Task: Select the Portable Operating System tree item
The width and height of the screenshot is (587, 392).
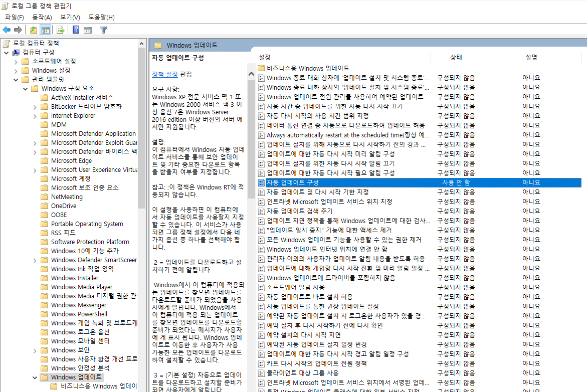Action: pos(87,224)
